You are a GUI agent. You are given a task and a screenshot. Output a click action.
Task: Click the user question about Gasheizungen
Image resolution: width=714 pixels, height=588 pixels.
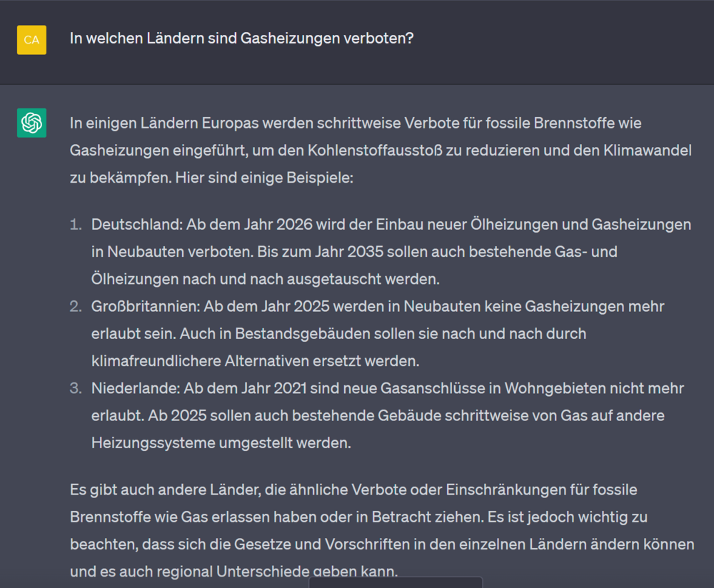(241, 39)
